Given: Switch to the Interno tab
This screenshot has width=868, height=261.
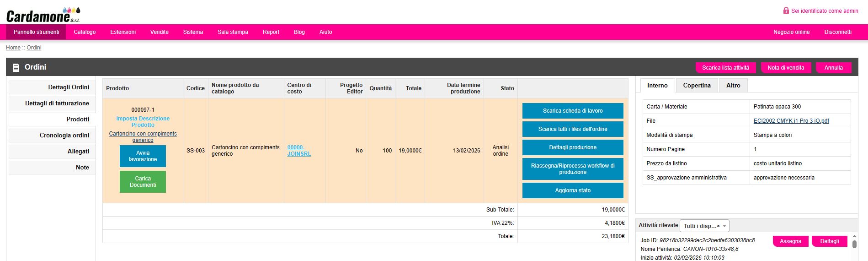Looking at the screenshot, I should tap(657, 86).
